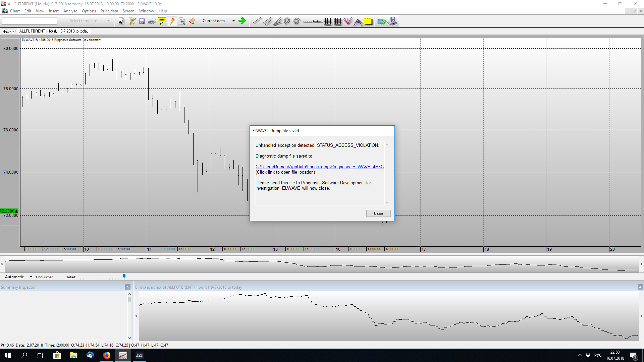Select the fan lines tool
Screen dimensions: 644x362
(277, 21)
